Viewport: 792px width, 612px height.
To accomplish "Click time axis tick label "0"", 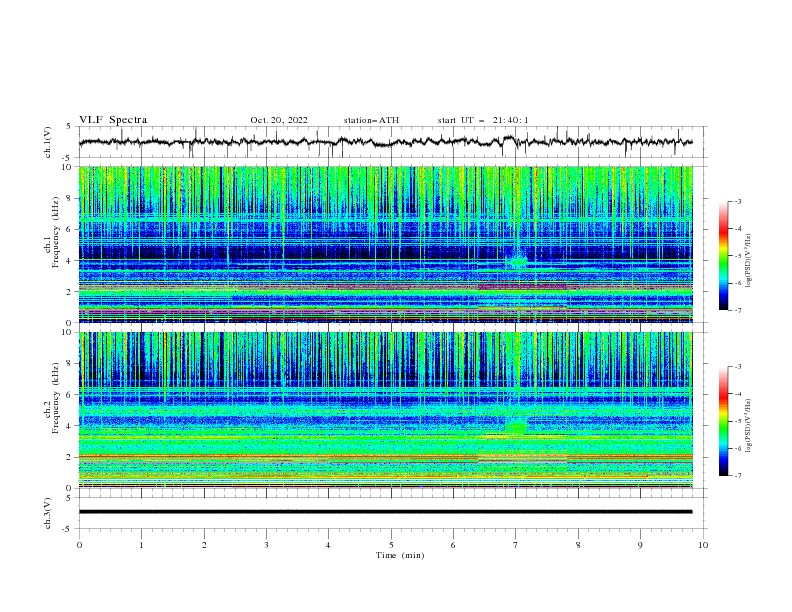I will point(79,545).
